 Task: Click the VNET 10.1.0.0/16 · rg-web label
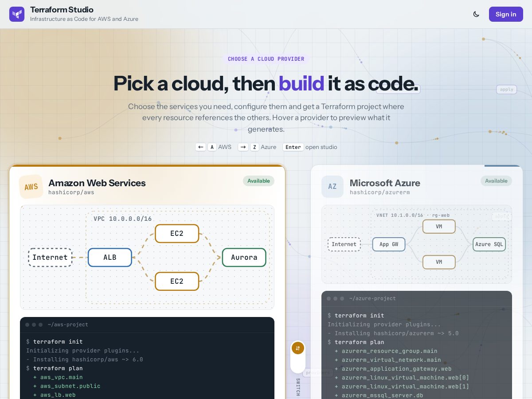pos(413,215)
